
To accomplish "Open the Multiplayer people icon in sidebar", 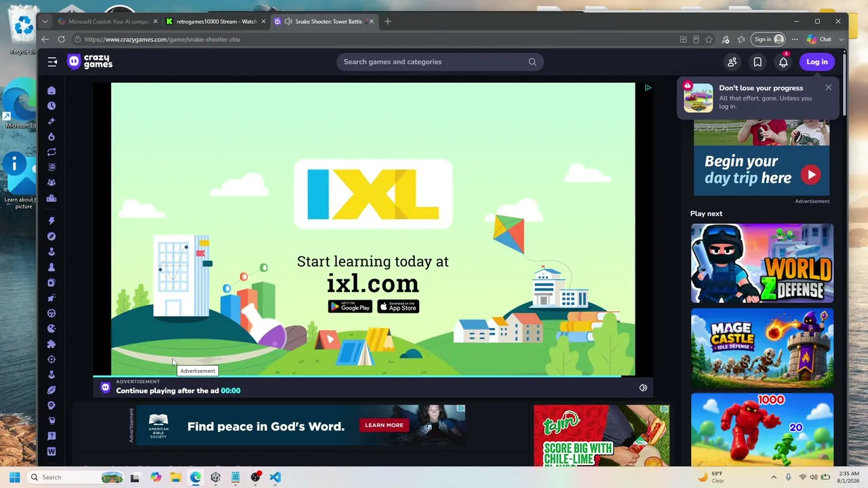I will coord(52,182).
